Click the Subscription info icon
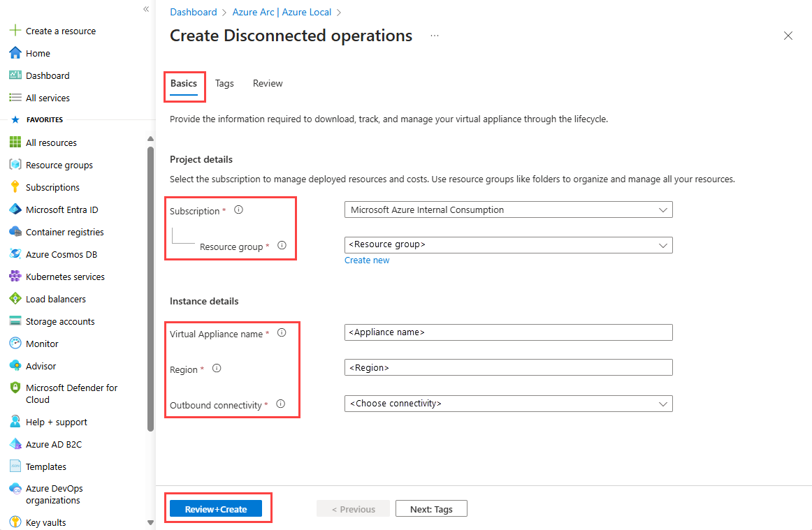 click(238, 209)
